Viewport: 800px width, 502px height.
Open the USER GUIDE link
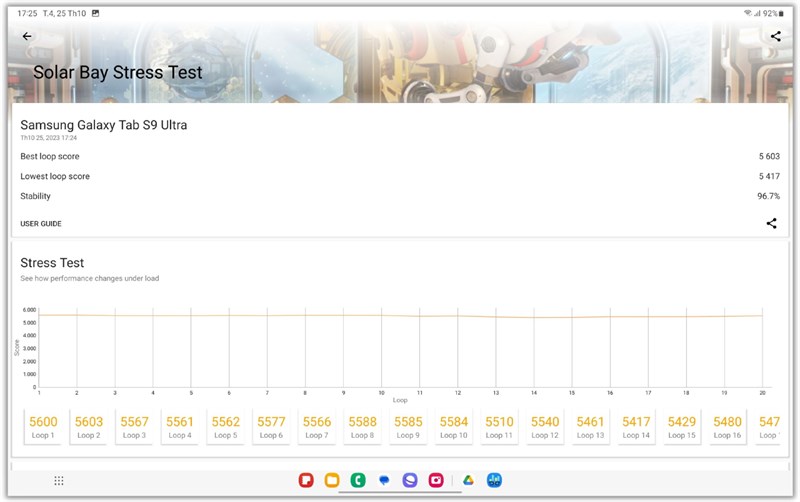point(41,223)
